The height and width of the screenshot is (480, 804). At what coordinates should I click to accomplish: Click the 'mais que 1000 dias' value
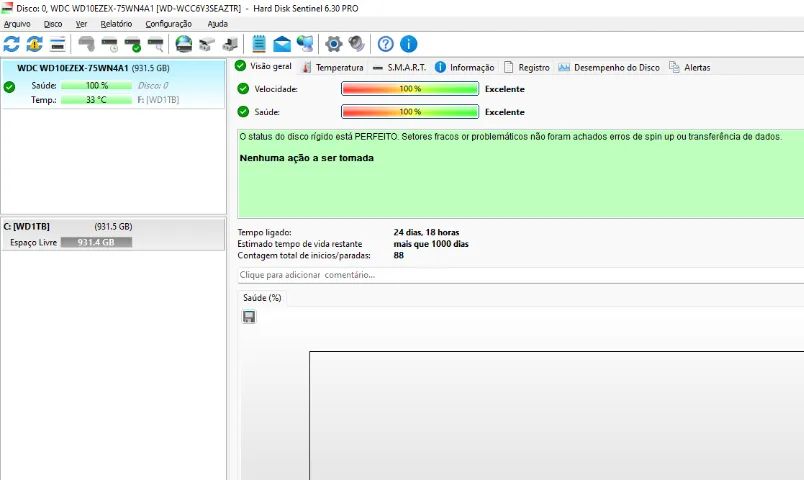(431, 244)
